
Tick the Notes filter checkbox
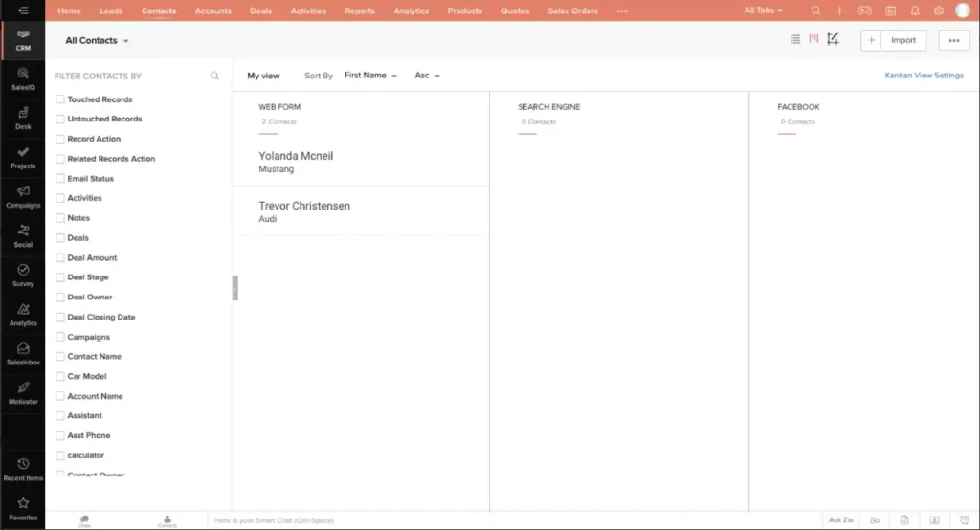pos(60,218)
